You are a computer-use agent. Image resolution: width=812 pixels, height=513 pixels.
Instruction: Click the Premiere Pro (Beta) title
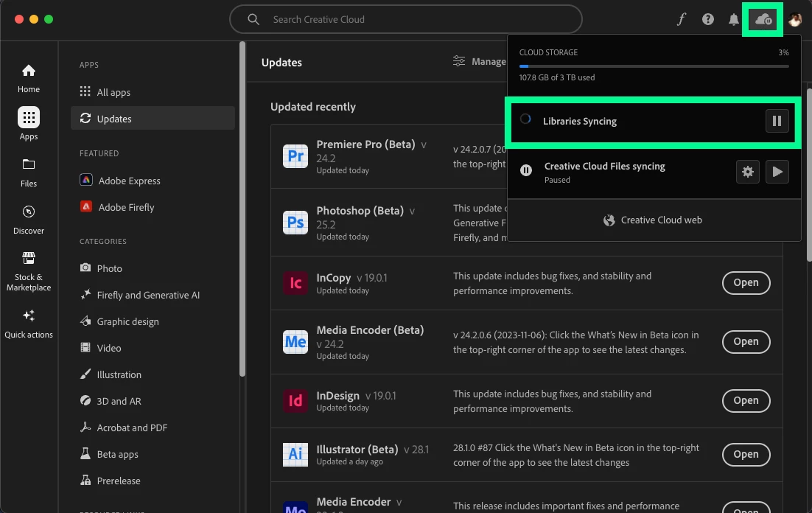[x=365, y=144]
